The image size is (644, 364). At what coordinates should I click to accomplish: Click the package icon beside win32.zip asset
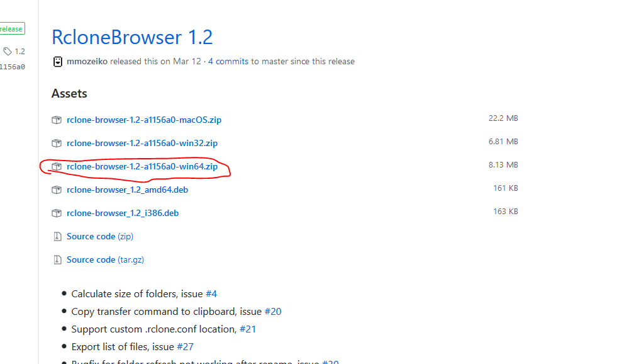56,143
